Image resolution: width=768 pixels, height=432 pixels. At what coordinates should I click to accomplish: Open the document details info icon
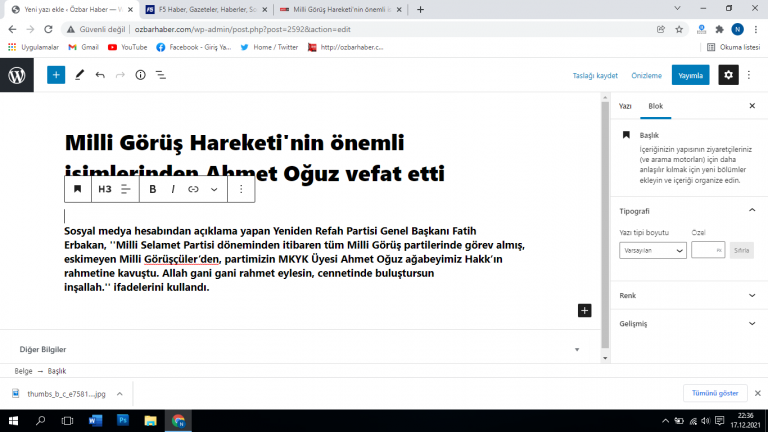[140, 75]
